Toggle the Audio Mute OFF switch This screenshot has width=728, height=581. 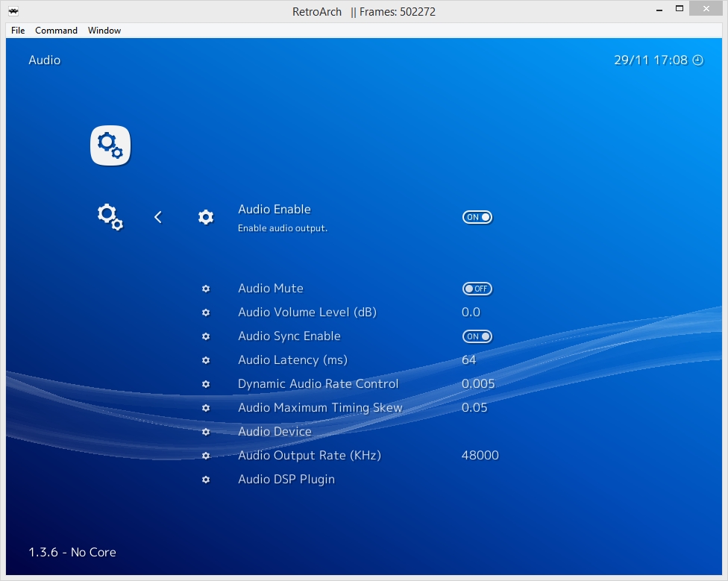coord(477,289)
